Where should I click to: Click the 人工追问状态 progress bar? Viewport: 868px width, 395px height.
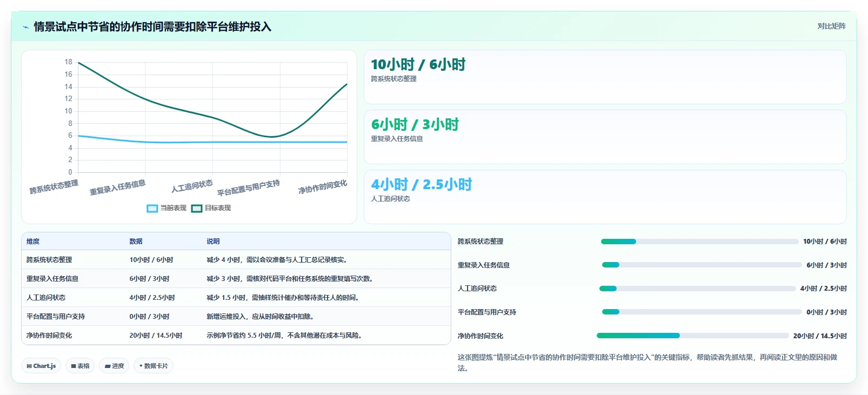[697, 289]
